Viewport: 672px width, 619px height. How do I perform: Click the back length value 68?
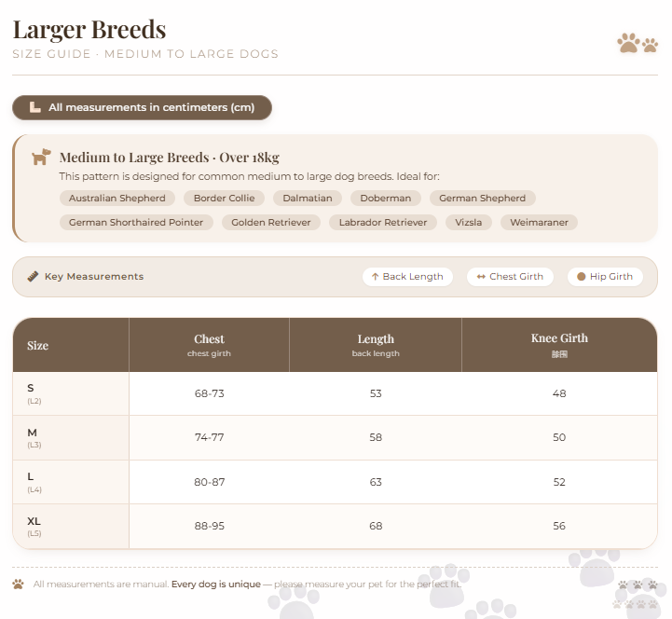click(376, 526)
